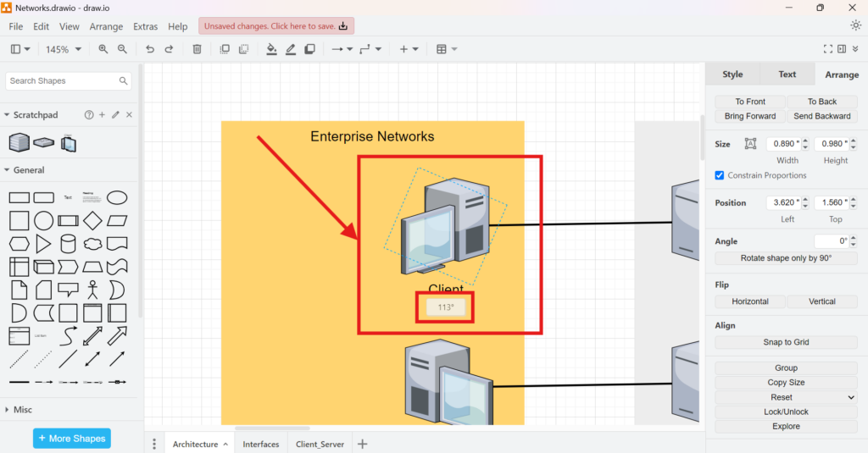Edit the Scratchpad pencil icon
The height and width of the screenshot is (453, 868).
coord(115,115)
